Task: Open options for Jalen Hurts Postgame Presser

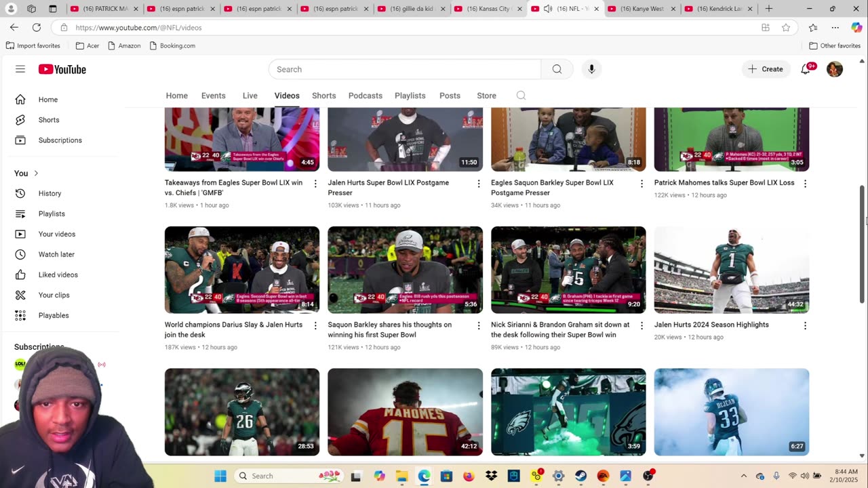Action: pos(479,184)
